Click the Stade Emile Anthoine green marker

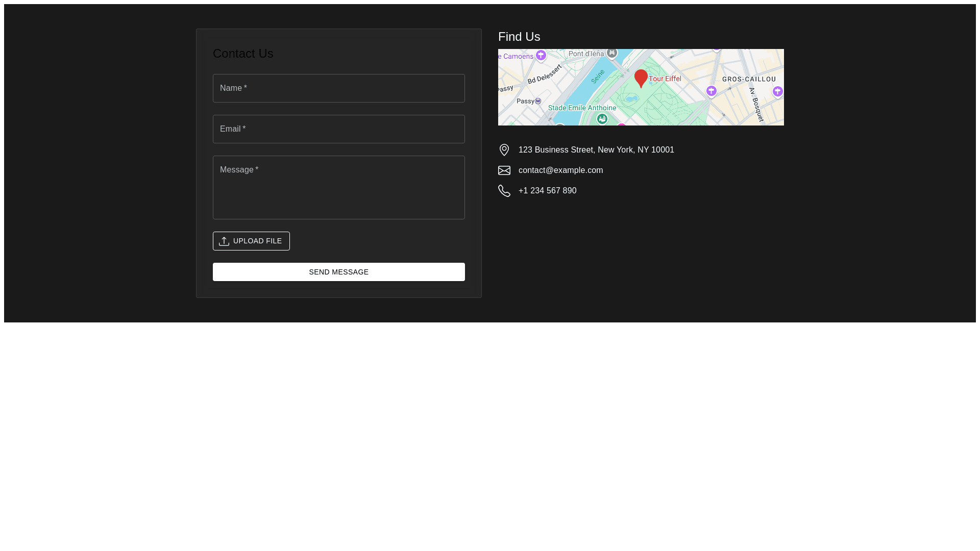pyautogui.click(x=602, y=119)
